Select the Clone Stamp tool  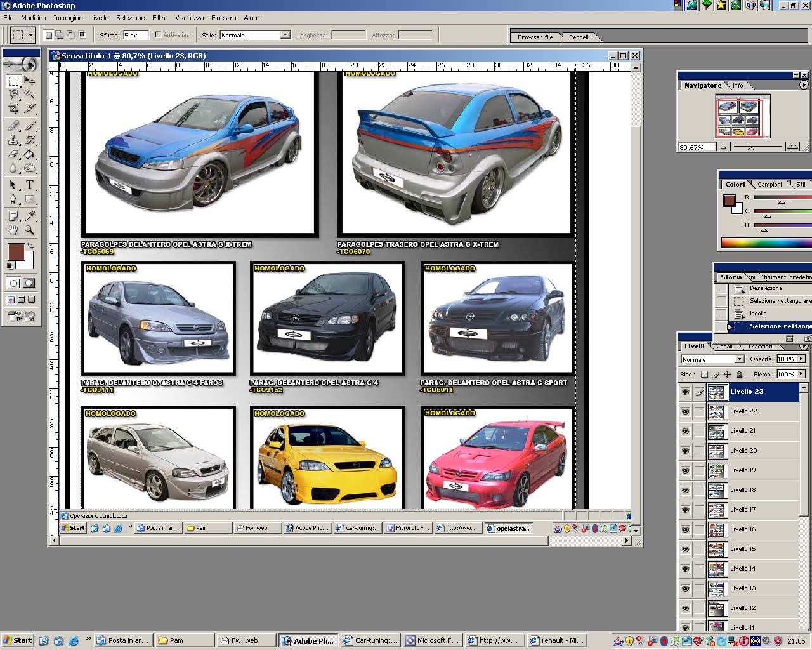click(x=13, y=140)
